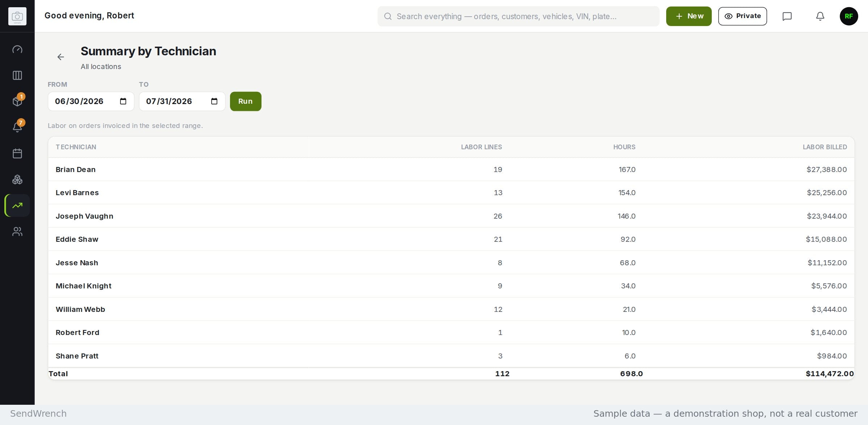The width and height of the screenshot is (868, 425).
Task: Open the calendar icon in sidebar
Action: tap(17, 154)
